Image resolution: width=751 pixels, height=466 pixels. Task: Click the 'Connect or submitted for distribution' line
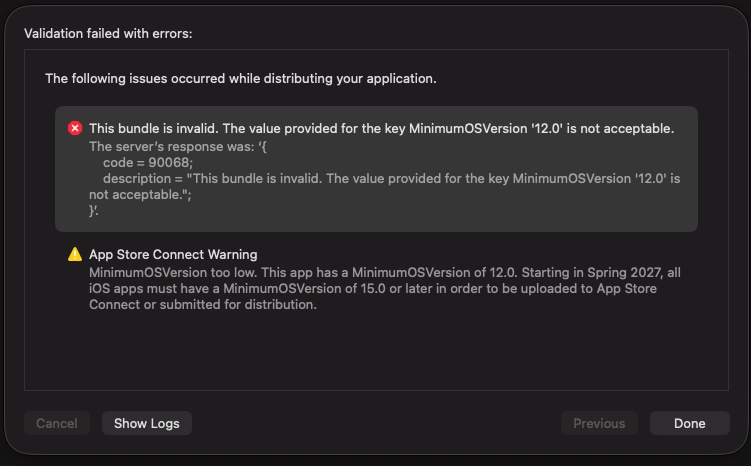click(x=203, y=305)
